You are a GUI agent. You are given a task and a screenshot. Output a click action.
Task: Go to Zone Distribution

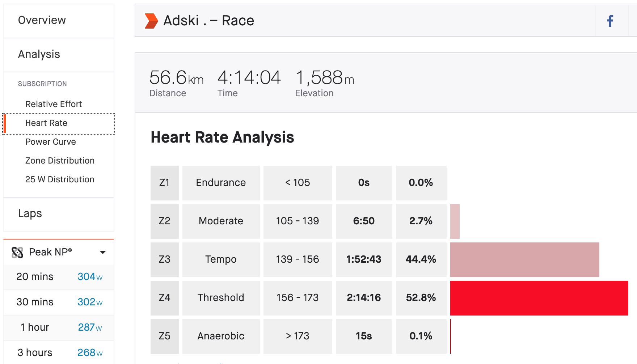(60, 161)
